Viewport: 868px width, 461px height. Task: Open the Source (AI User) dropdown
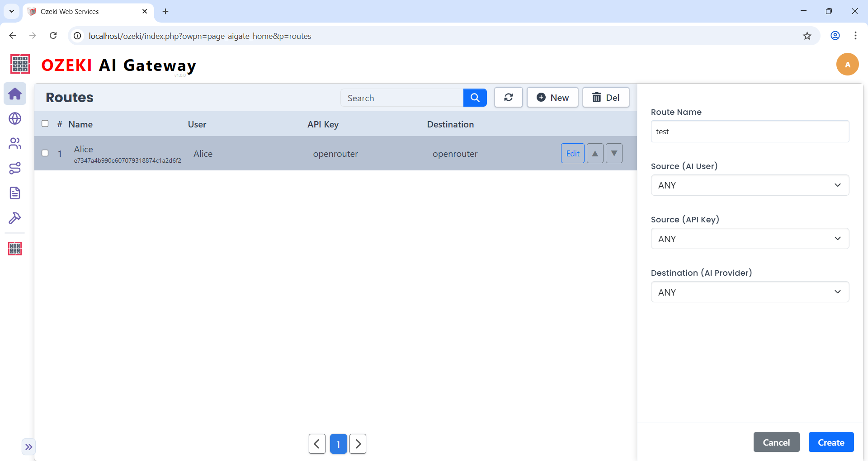point(750,185)
